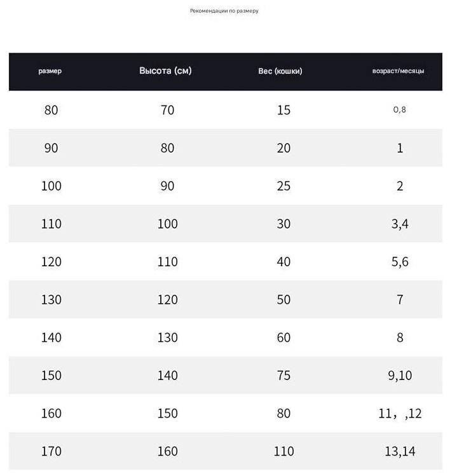Select size 80 in first row
This screenshot has height=476, width=450.
tap(51, 110)
